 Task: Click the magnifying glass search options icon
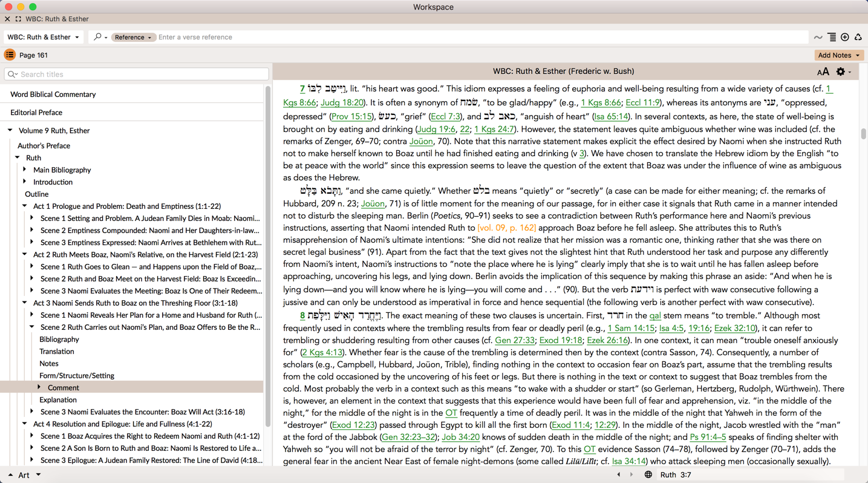point(100,37)
